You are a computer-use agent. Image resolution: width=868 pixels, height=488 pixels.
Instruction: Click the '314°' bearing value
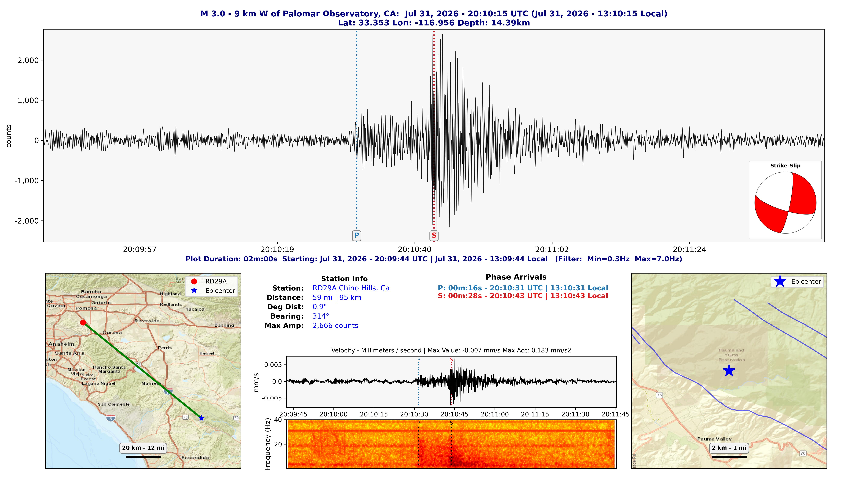pos(321,316)
